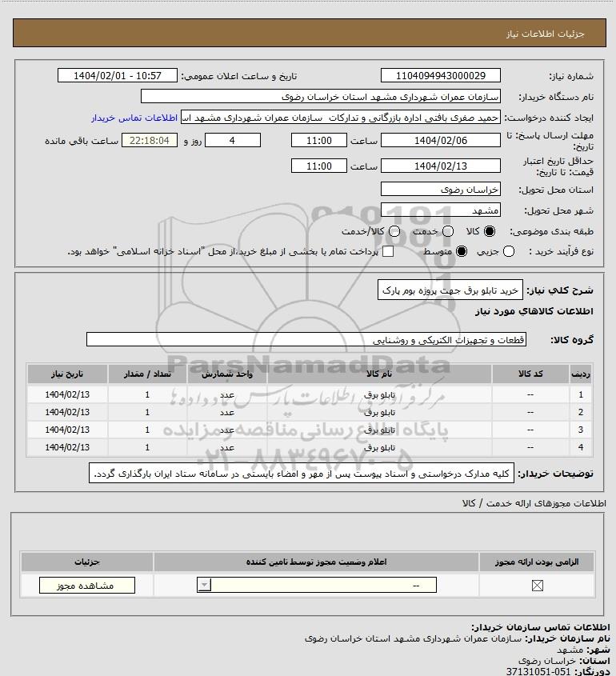This screenshot has width=616, height=676.
Task: Click the date 1404/02/13 in row 1
Action: [x=67, y=394]
